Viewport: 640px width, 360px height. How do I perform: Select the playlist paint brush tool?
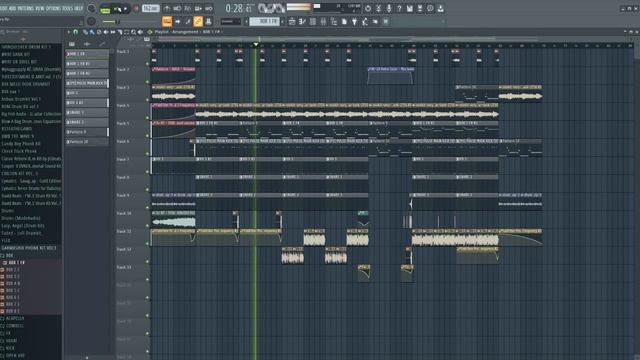coord(92,32)
